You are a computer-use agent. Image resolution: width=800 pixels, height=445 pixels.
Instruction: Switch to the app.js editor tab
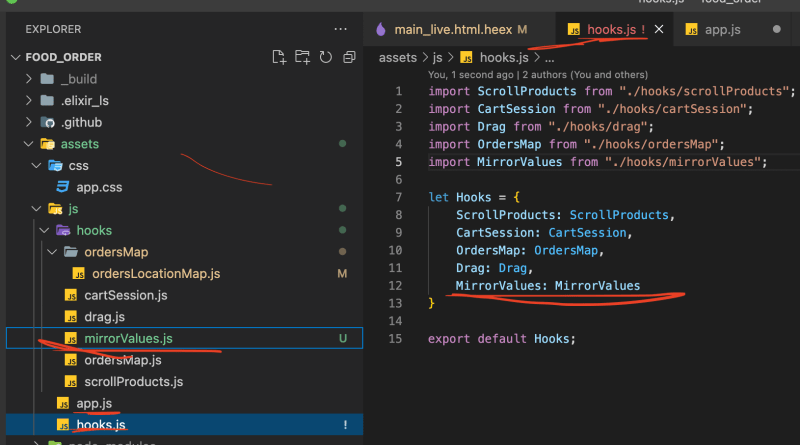coord(722,30)
